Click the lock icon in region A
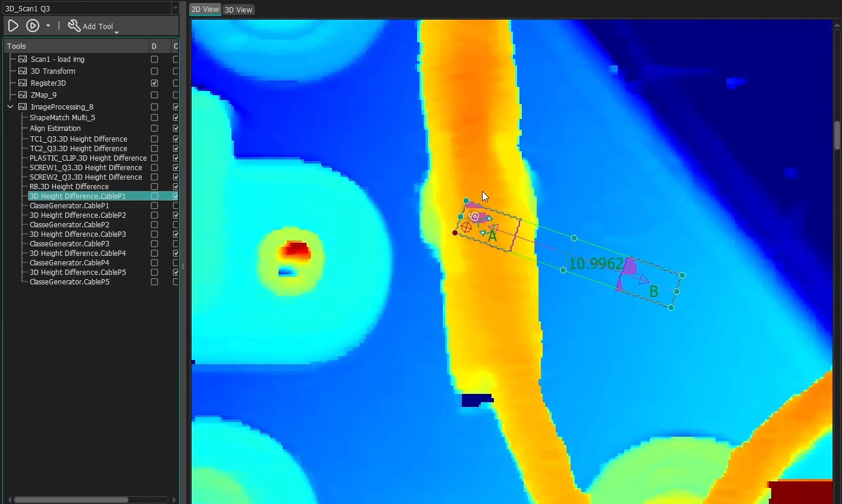 [x=474, y=217]
